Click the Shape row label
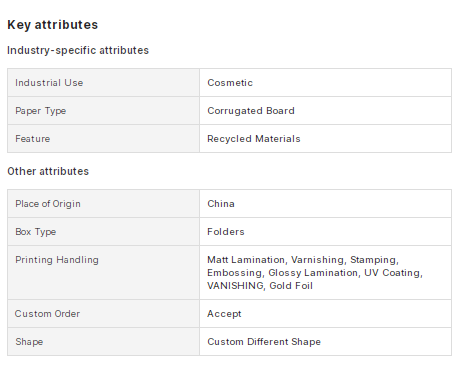The width and height of the screenshot is (465, 365). point(29,342)
